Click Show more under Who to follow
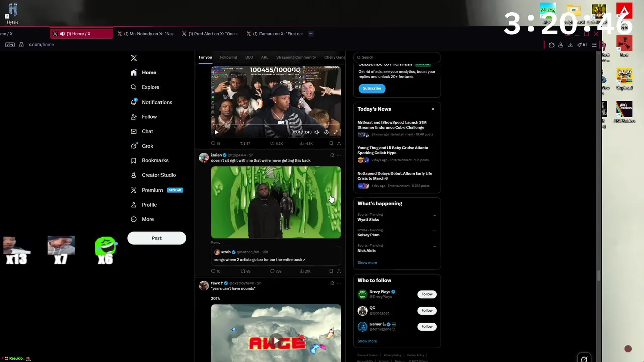The image size is (644, 362). coord(367,341)
